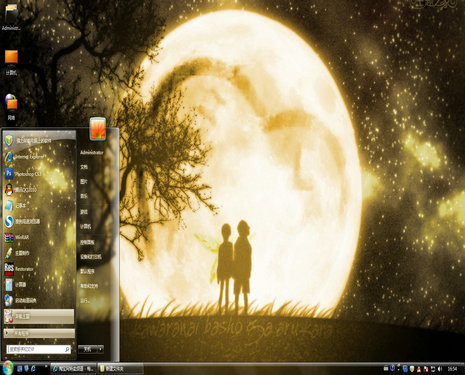Viewport: 465px width, 375px height.
Task: Switch to Internet Explorer taskbar window
Action: click(x=74, y=369)
